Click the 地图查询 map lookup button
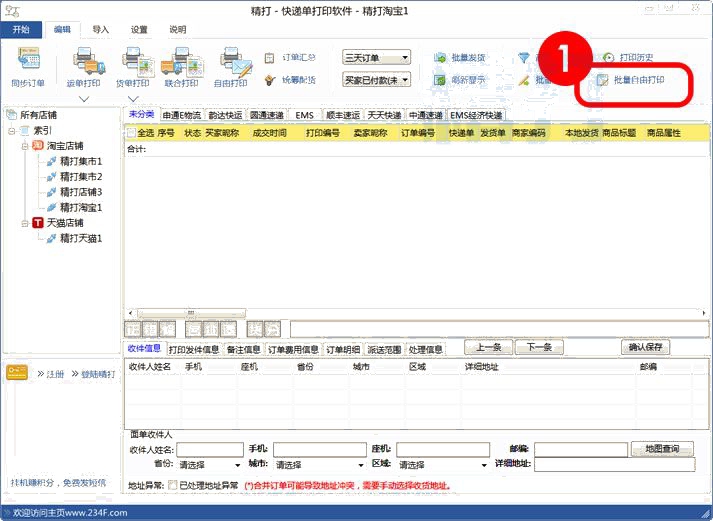 coord(662,449)
